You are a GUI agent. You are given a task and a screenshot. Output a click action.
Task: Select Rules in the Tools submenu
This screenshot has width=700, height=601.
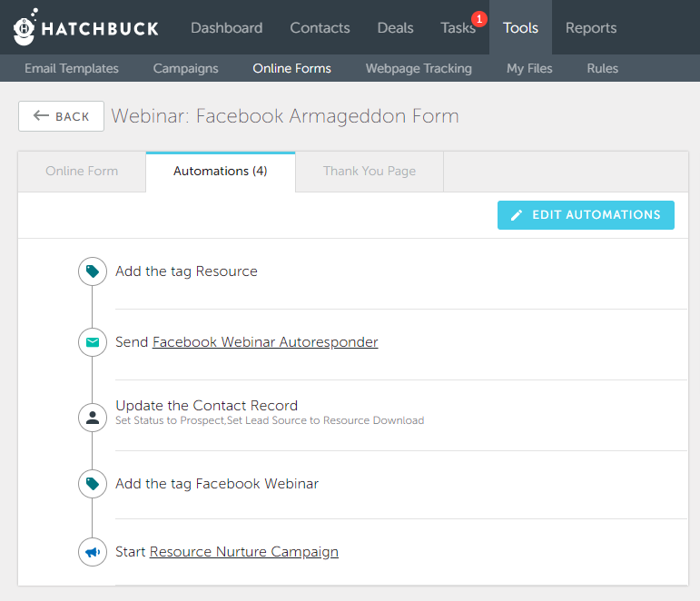coord(602,68)
